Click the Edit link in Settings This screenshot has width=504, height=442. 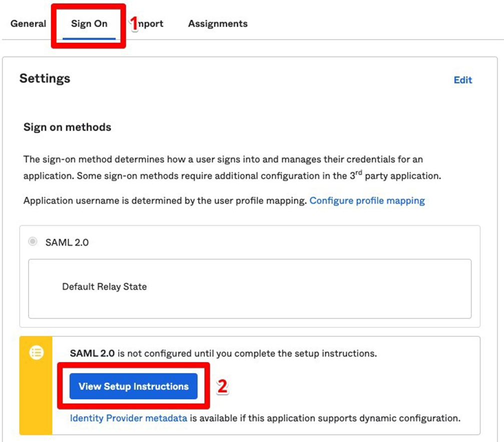tap(462, 80)
